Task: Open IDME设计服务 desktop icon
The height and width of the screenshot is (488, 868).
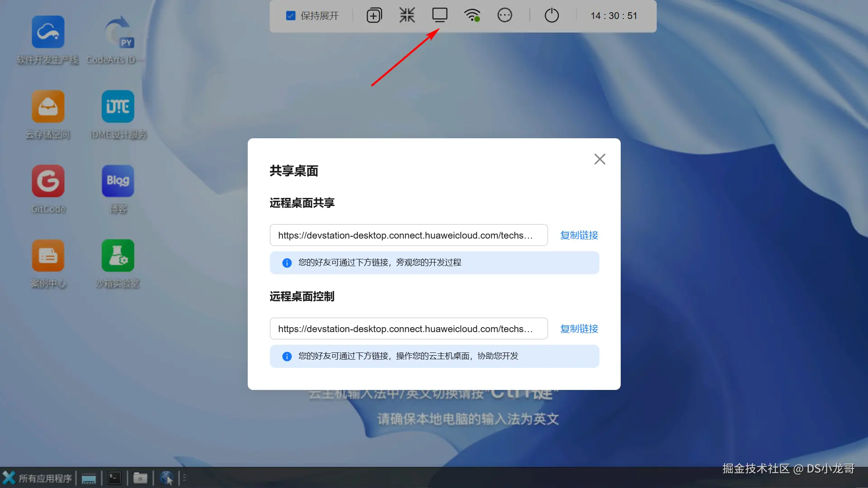Action: click(x=118, y=107)
